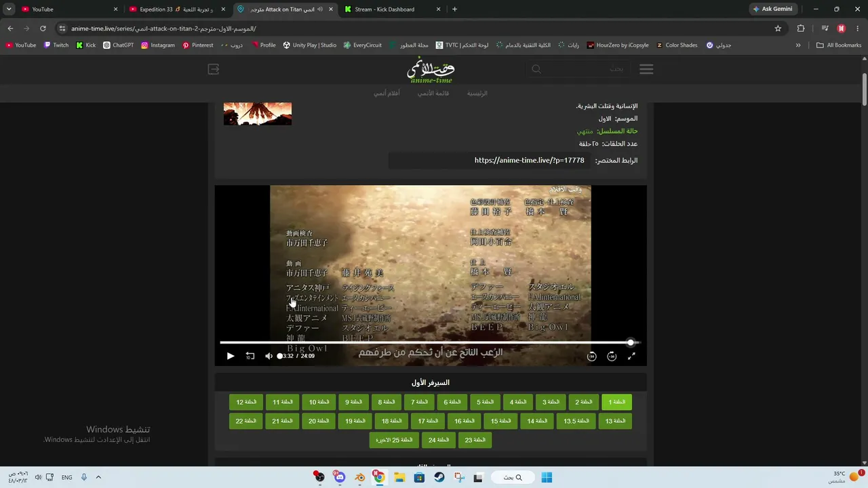Adjust the player volume slider knob
The image size is (868, 488).
click(279, 356)
